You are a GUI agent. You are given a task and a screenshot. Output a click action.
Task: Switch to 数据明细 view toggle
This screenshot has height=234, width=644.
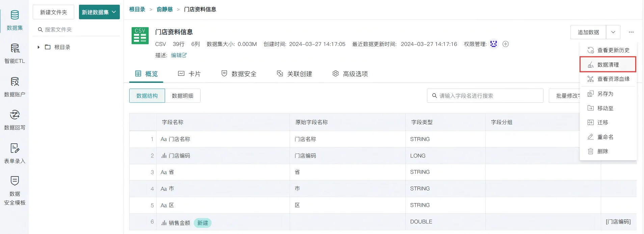[183, 96]
